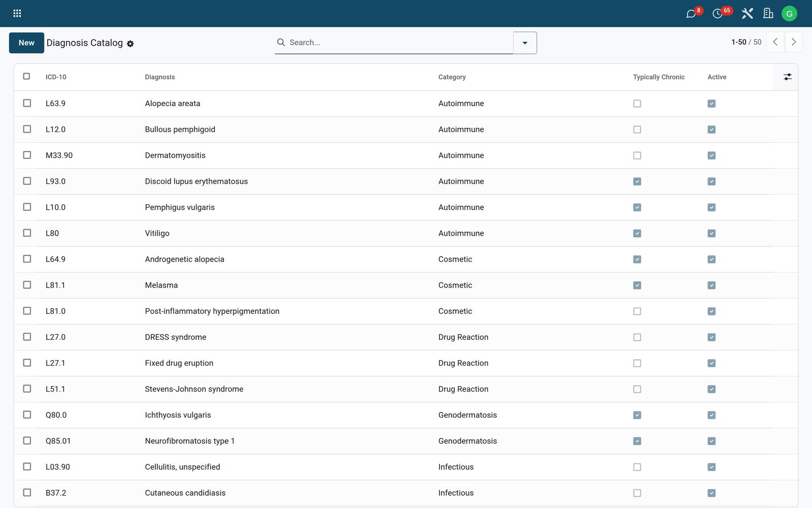Image resolution: width=812 pixels, height=508 pixels.
Task: Toggle the search filter options dropdown
Action: [x=525, y=43]
